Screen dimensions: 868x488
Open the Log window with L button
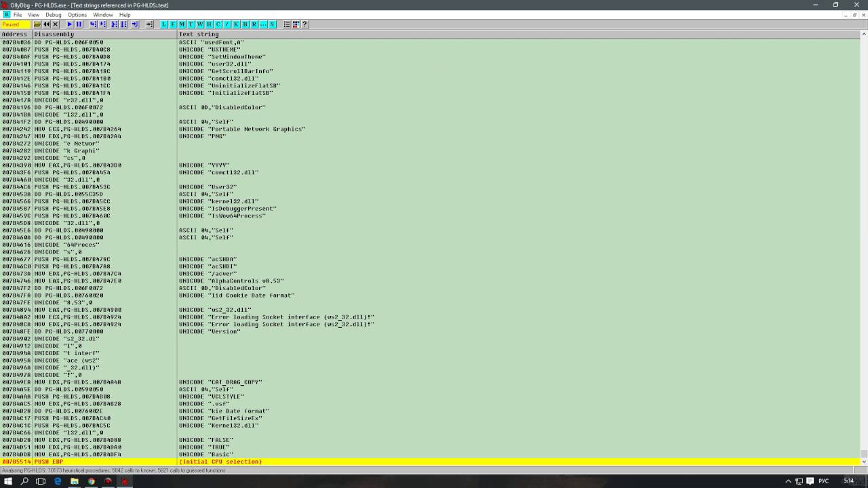click(x=164, y=24)
